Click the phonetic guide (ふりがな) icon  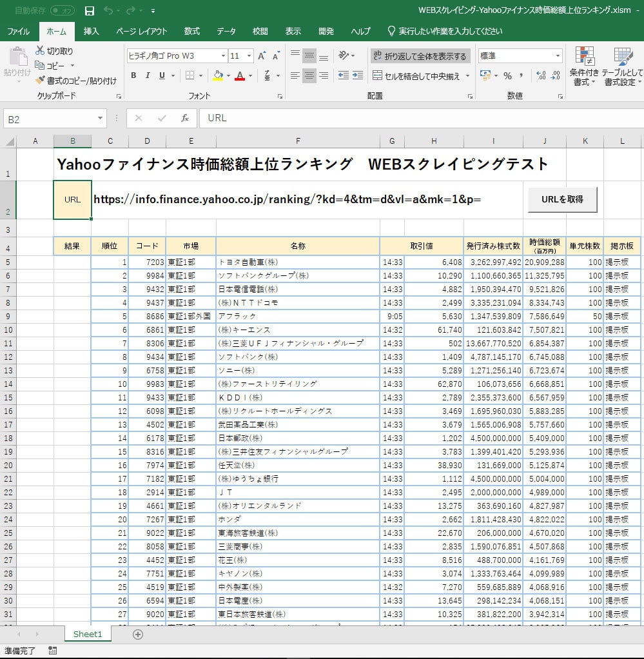click(x=267, y=75)
